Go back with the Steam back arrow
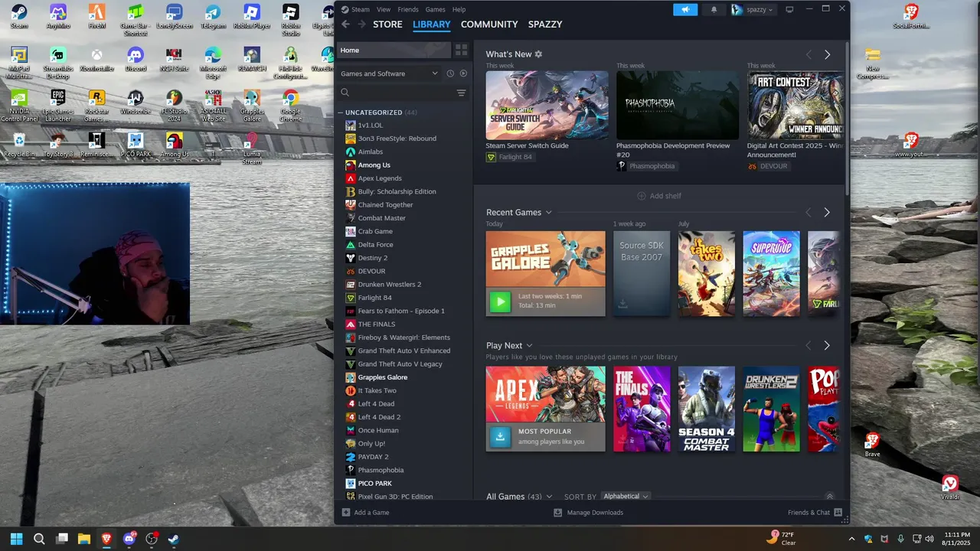980x551 pixels. click(345, 24)
